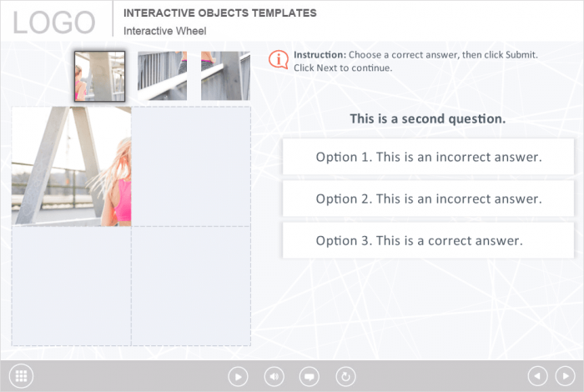Click the orange instruction info icon

279,60
